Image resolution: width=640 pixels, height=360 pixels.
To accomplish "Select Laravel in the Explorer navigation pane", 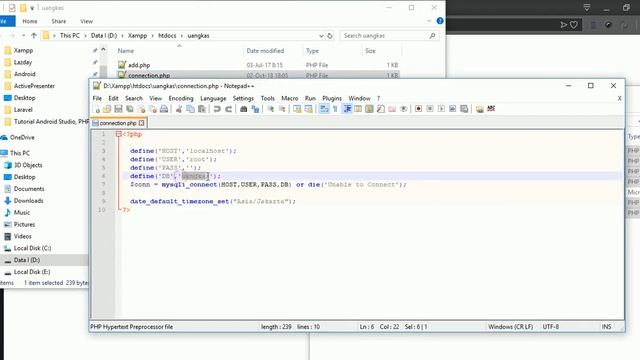I will pos(23,110).
